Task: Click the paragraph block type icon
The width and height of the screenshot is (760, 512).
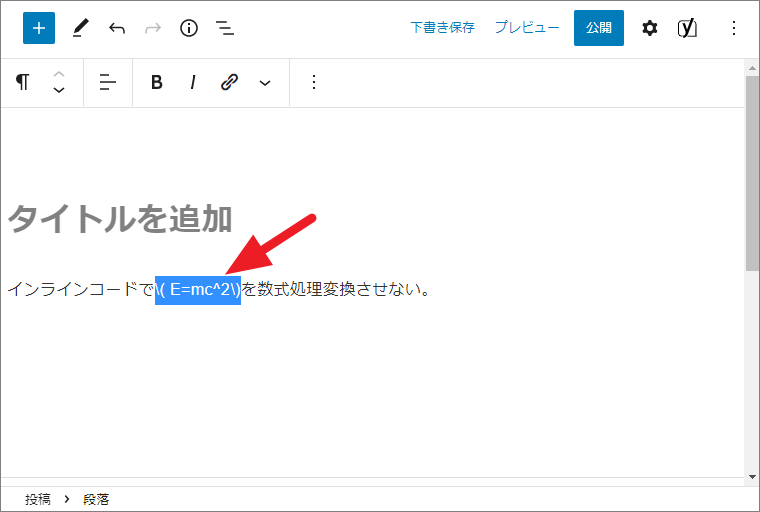Action: point(23,82)
